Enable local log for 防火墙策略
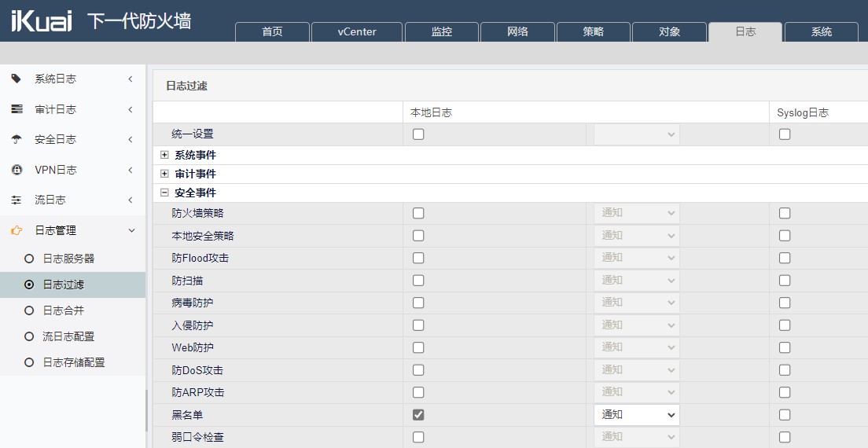The height and width of the screenshot is (448, 868). point(418,213)
